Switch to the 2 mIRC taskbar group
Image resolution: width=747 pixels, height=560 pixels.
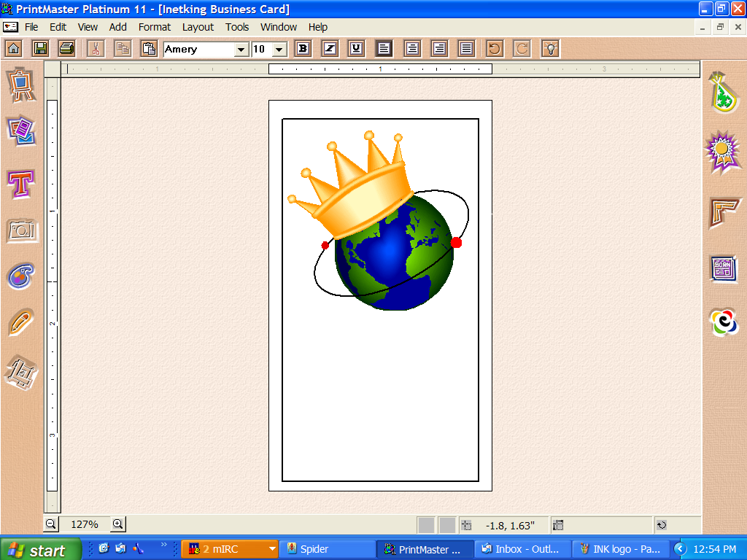coord(230,550)
